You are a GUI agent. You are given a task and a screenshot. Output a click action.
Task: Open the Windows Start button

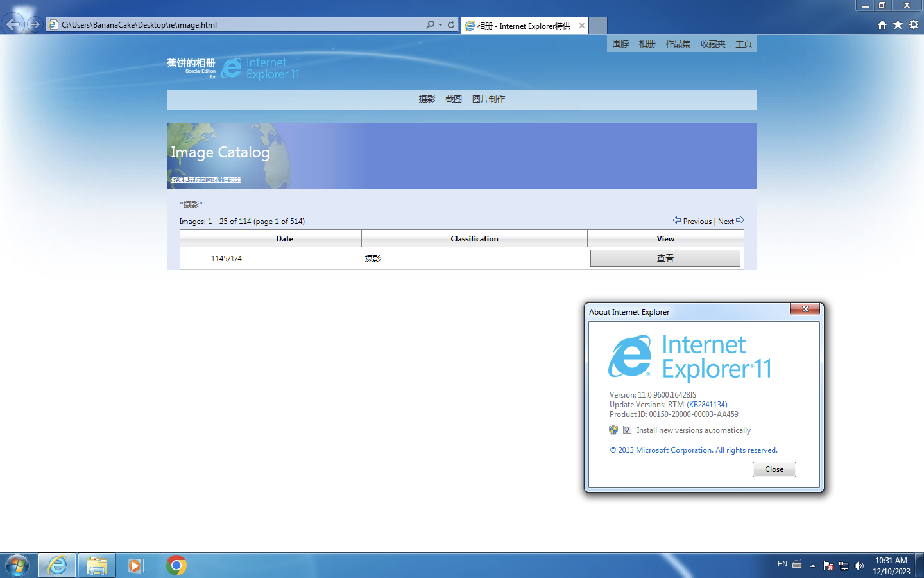pos(17,565)
